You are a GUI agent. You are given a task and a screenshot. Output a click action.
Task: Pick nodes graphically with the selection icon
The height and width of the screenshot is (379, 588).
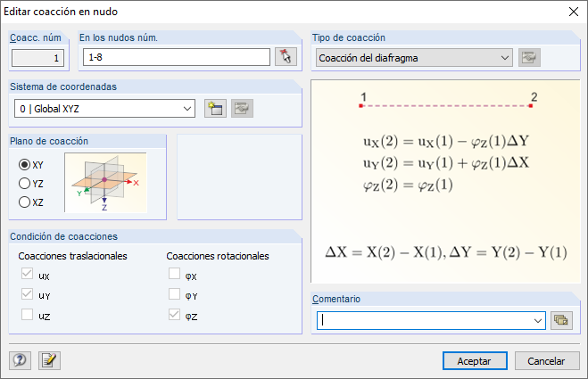pyautogui.click(x=286, y=57)
